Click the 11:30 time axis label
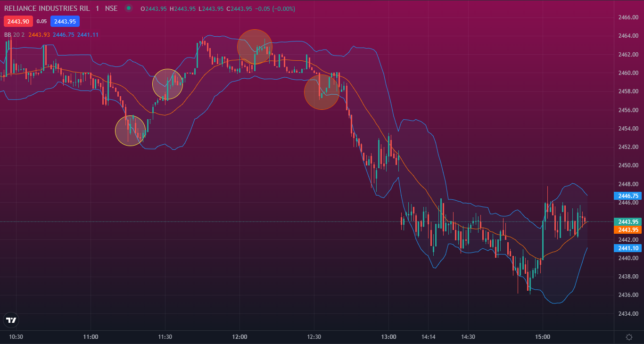This screenshot has width=644, height=344. tap(165, 337)
